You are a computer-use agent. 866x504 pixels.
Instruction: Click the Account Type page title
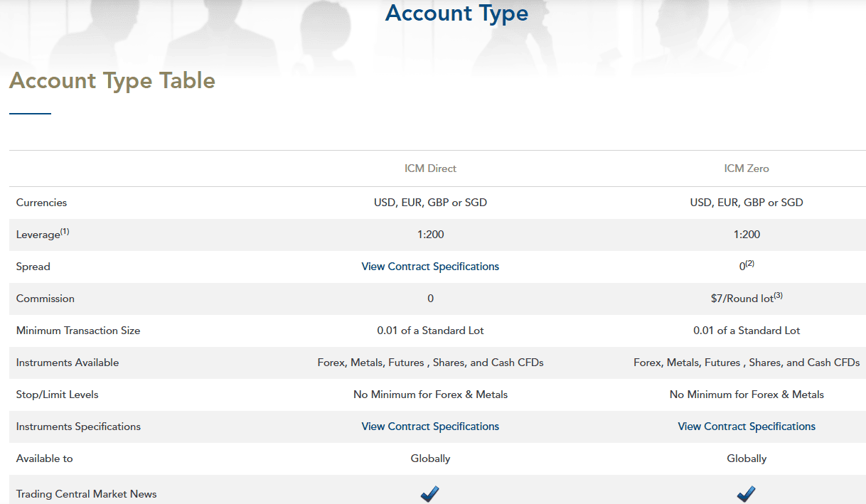[456, 13]
